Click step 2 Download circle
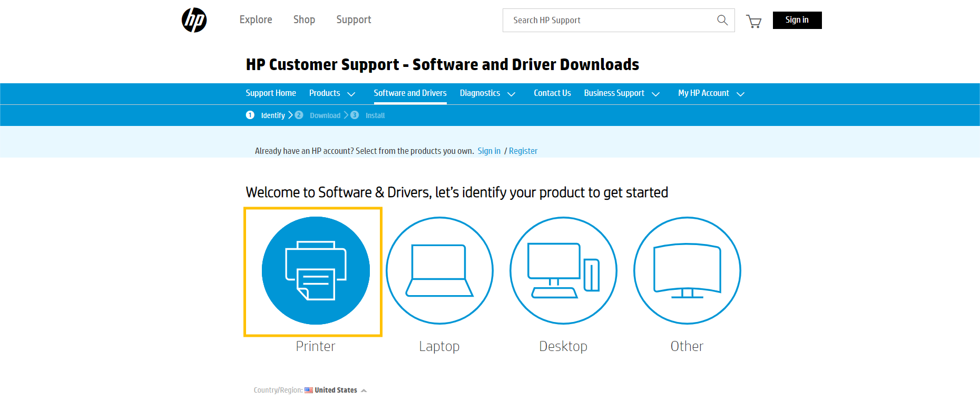Viewport: 980px width, 400px height. click(x=299, y=115)
